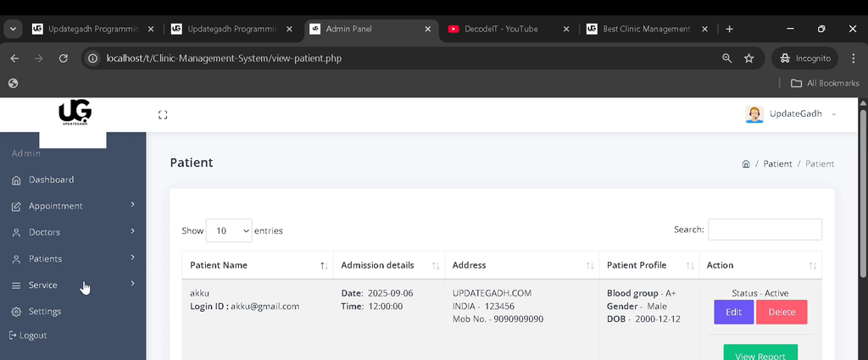
Task: Open the All Bookmarks folder
Action: (x=825, y=83)
